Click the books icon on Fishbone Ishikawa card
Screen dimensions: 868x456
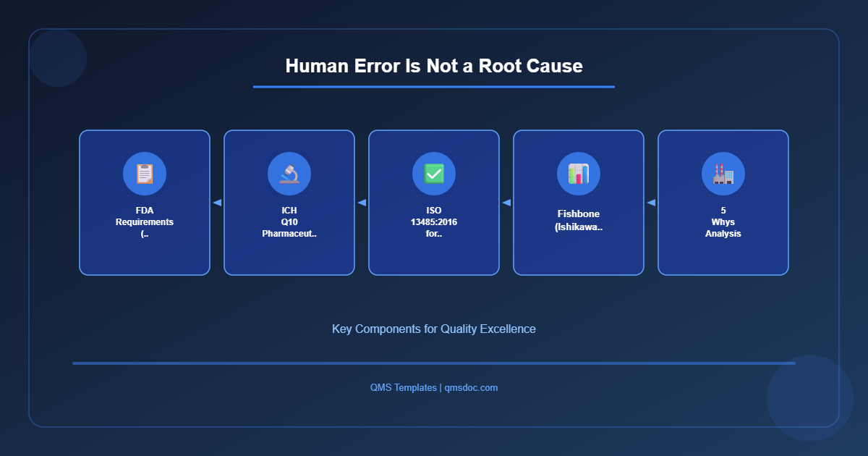(578, 173)
